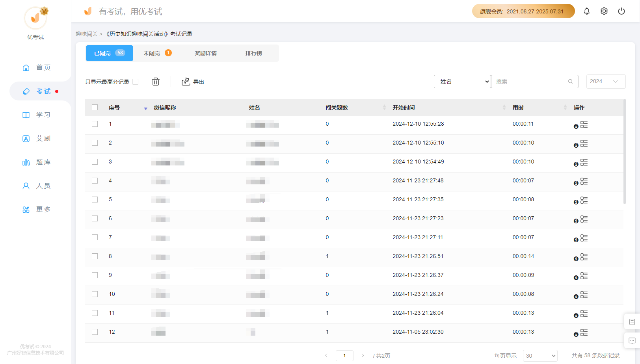Click the info icon for row 2
Image resolution: width=640 pixels, height=364 pixels.
[576, 145]
